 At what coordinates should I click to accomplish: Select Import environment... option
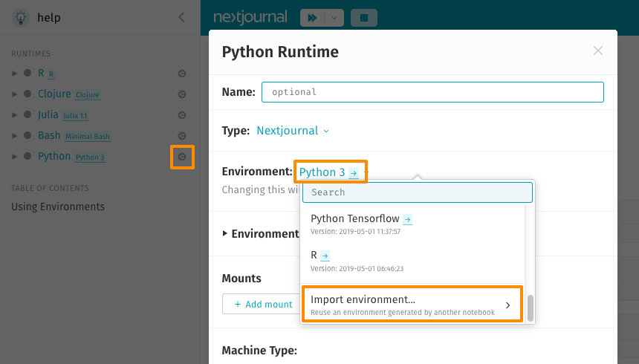pyautogui.click(x=412, y=305)
